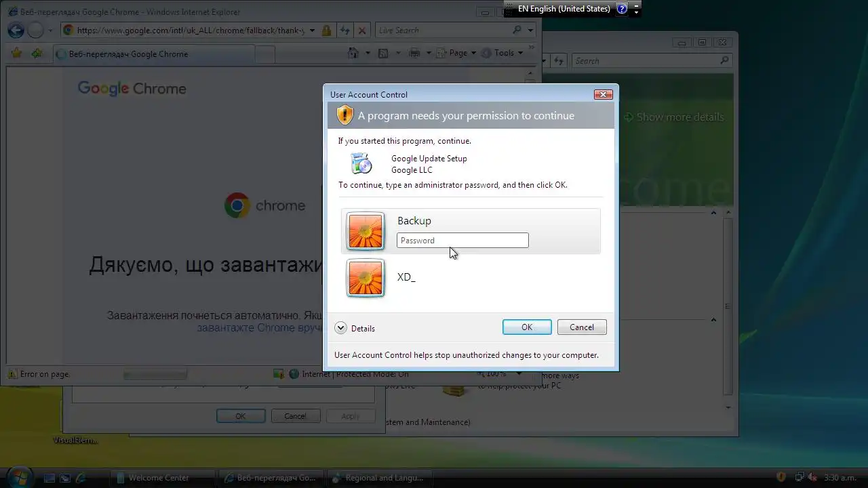
Task: Click the muted volume tray icon
Action: tap(812, 477)
